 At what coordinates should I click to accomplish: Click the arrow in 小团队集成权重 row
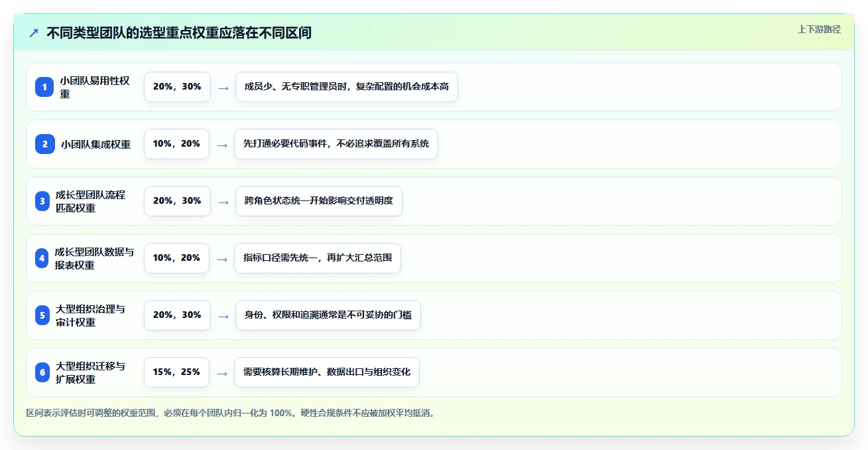click(222, 145)
